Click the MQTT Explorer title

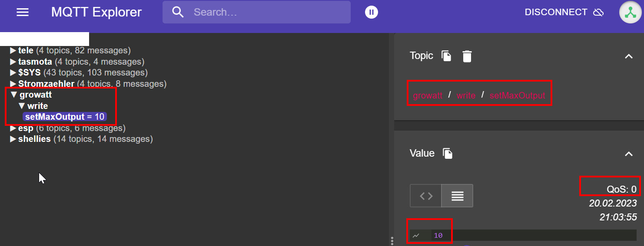[96, 12]
